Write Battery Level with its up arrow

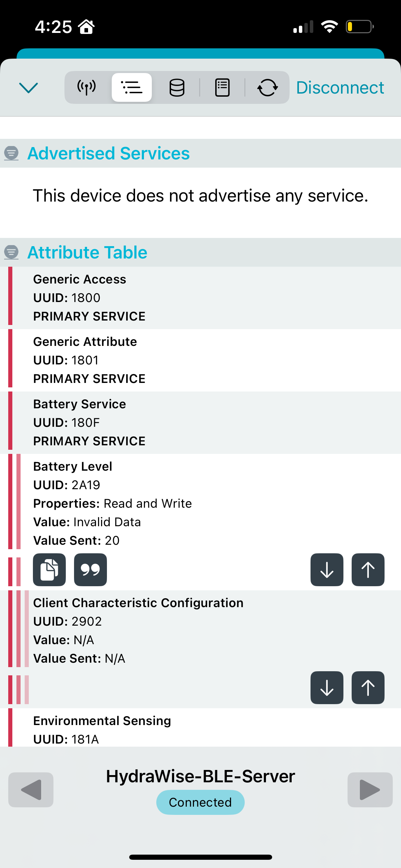[368, 570]
